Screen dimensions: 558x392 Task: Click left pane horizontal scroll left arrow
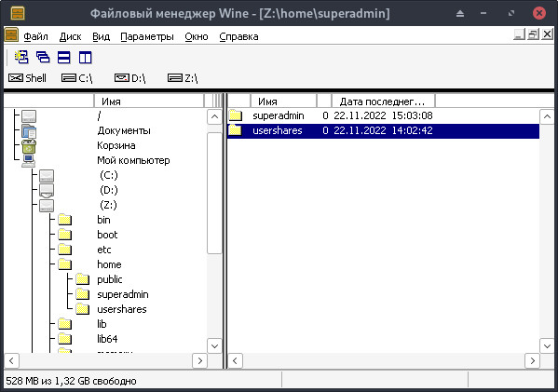tap(11, 360)
